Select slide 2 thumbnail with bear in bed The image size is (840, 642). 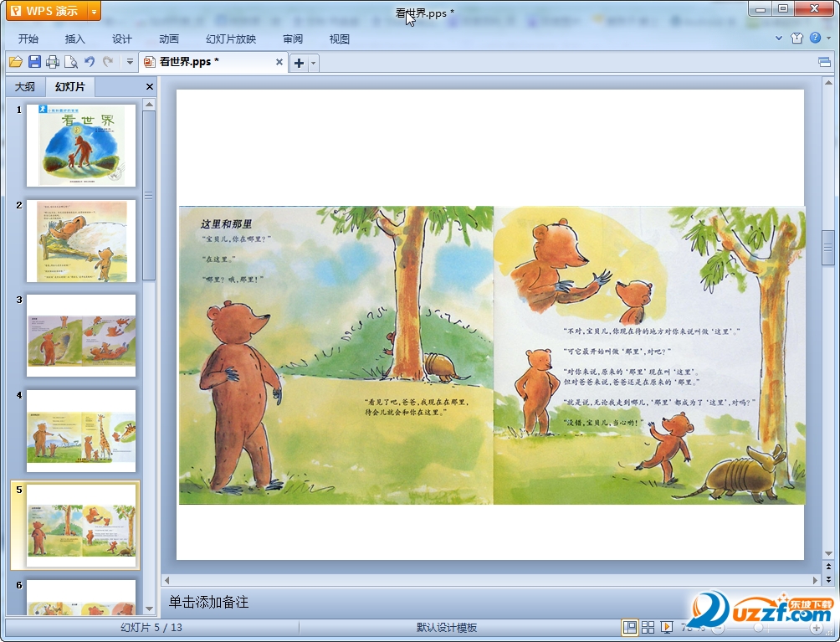click(x=81, y=240)
